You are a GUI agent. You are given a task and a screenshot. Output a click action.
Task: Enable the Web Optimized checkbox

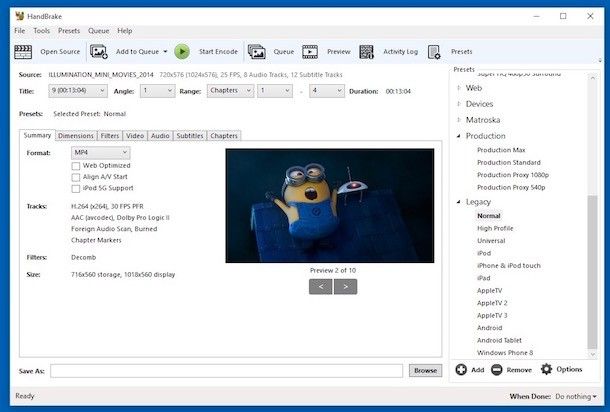click(76, 166)
